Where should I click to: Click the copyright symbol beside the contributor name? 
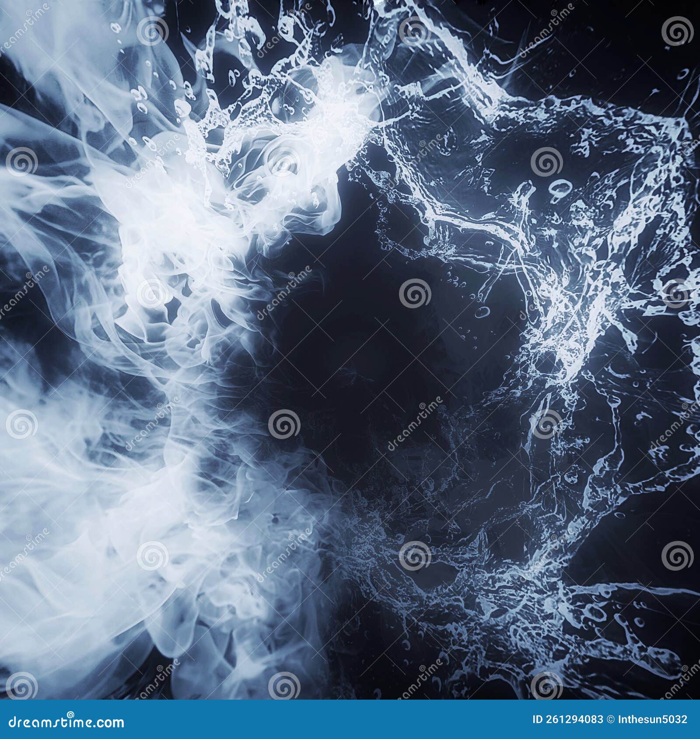coord(610,719)
